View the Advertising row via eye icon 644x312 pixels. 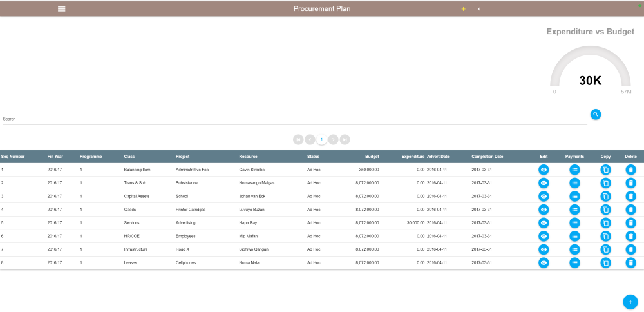point(544,223)
